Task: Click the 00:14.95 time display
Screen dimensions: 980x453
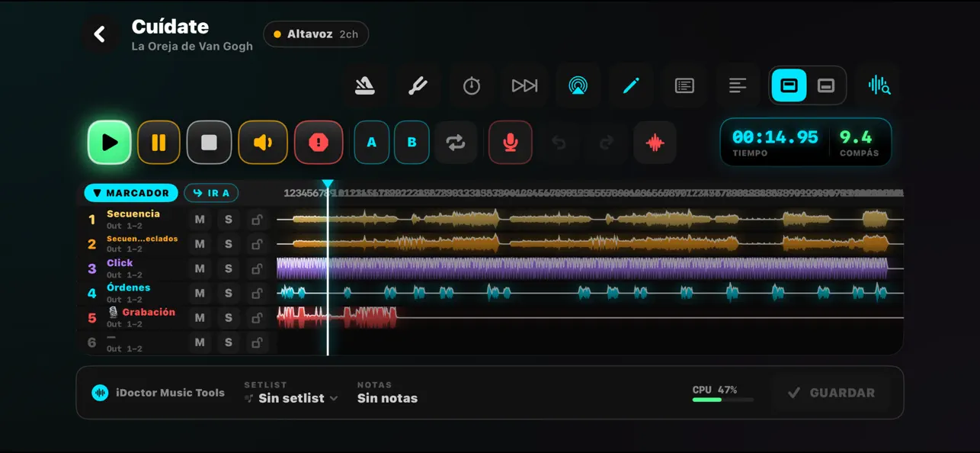Action: point(775,137)
